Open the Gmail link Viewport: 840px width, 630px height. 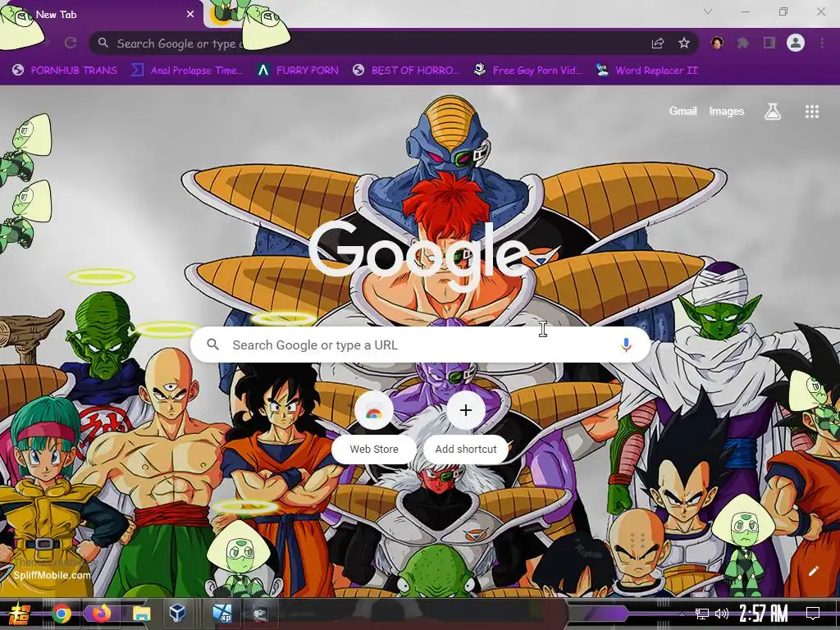point(683,111)
